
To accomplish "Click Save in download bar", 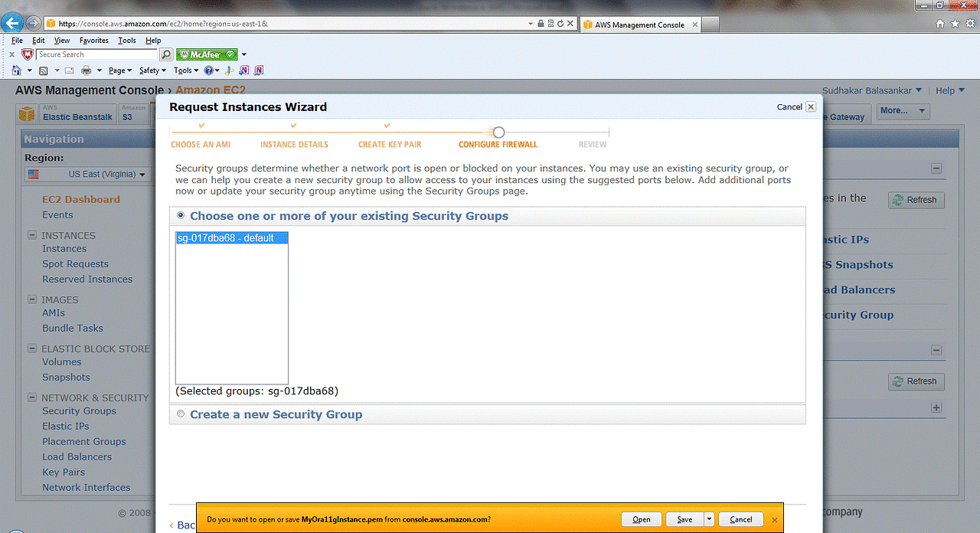I will point(684,519).
